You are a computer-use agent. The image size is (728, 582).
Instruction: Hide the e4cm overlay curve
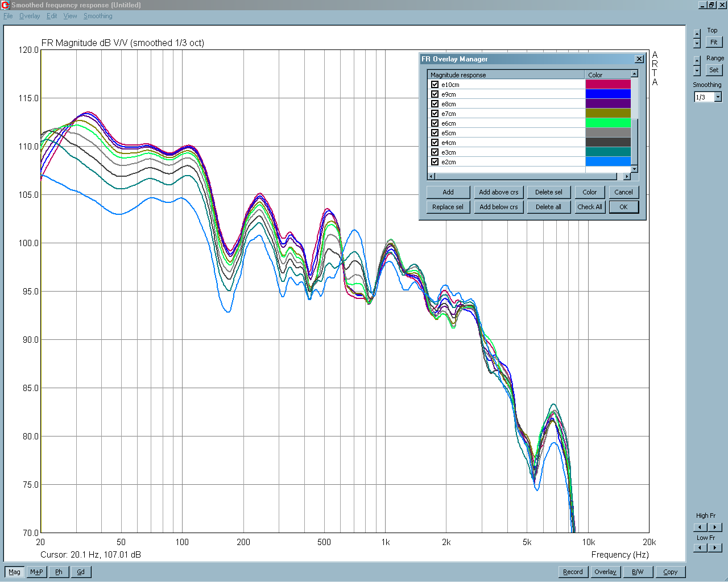tap(435, 143)
